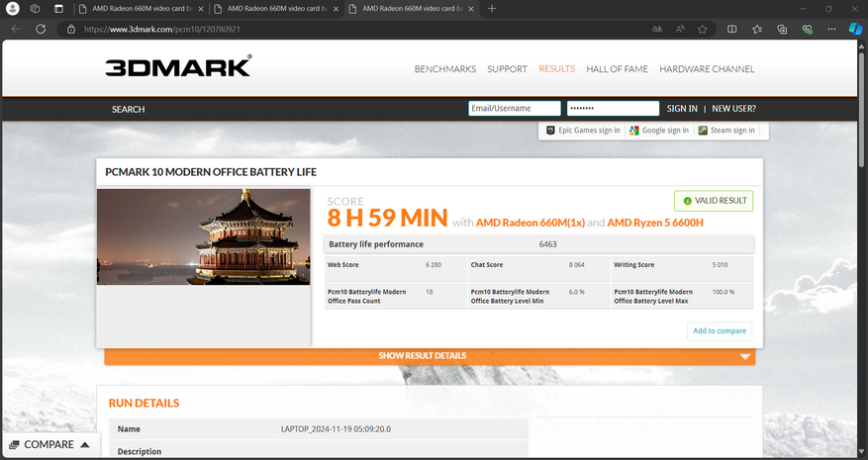
Task: Select the name LAPTOP_2024-11-19 05:09:20.0
Action: click(x=336, y=429)
